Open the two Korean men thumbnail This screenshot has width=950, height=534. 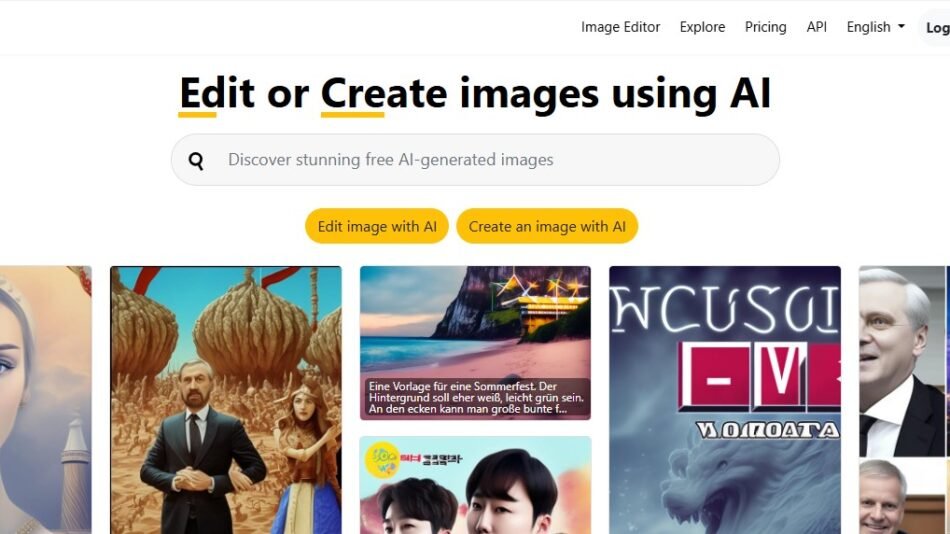pyautogui.click(x=475, y=490)
